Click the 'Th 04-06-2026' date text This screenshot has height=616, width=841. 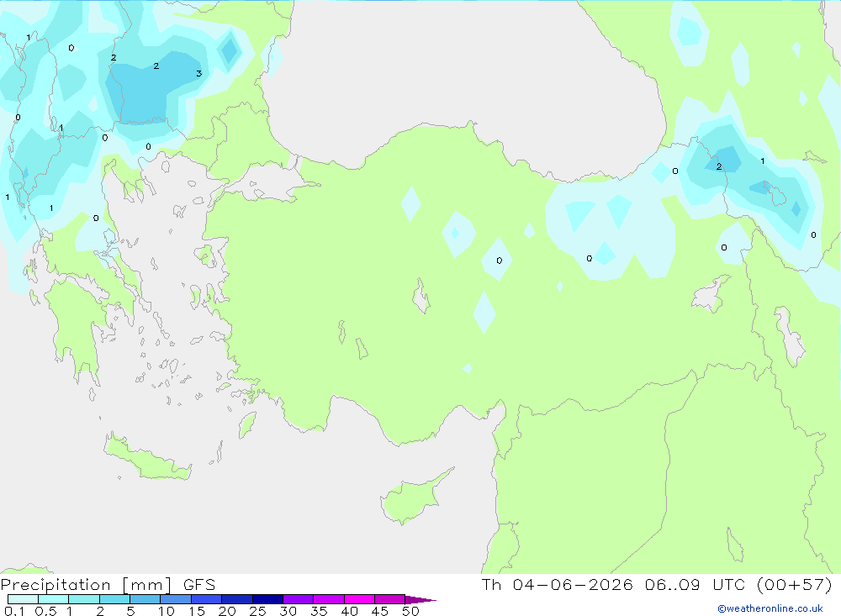(558, 585)
